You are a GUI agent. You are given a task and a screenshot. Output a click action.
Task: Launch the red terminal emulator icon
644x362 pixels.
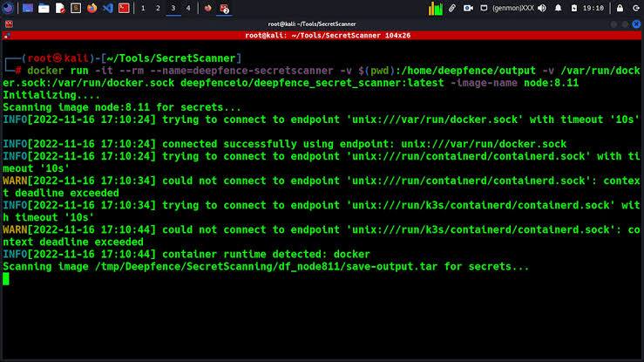[x=124, y=8]
